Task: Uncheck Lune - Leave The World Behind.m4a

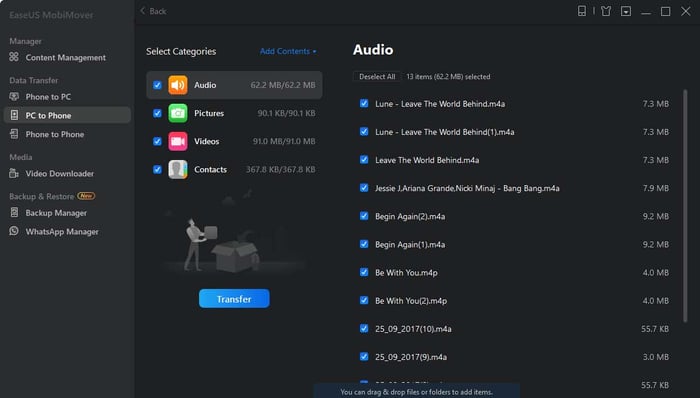Action: coord(364,104)
